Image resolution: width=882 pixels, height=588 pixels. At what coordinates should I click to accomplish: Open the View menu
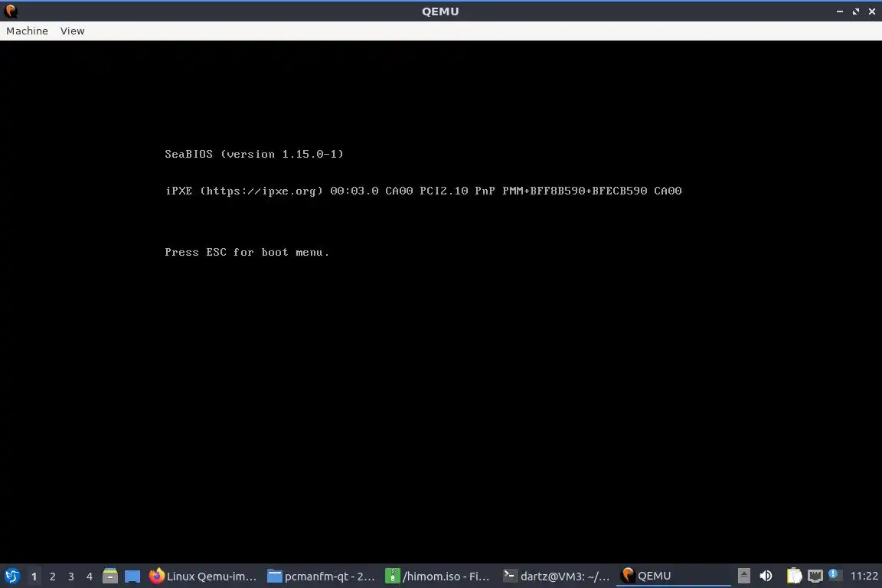tap(72, 31)
